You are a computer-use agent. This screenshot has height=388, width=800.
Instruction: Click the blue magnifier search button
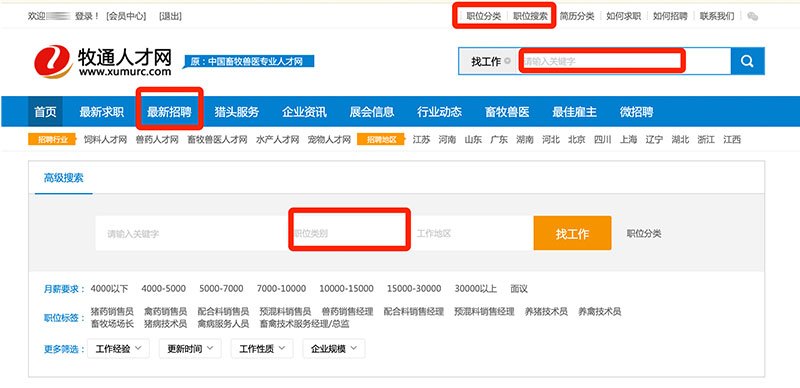(x=747, y=61)
